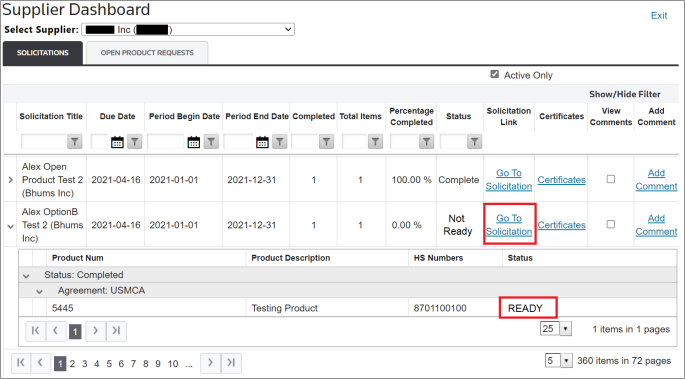This screenshot has width=685, height=379.
Task: Go to page 2 of solicitations
Action: point(73,363)
